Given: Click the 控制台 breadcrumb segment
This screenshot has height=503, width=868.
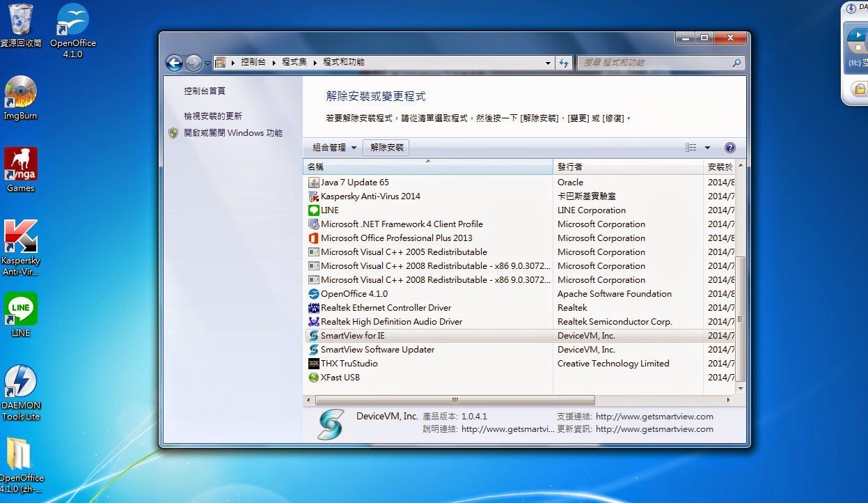Looking at the screenshot, I should click(253, 63).
